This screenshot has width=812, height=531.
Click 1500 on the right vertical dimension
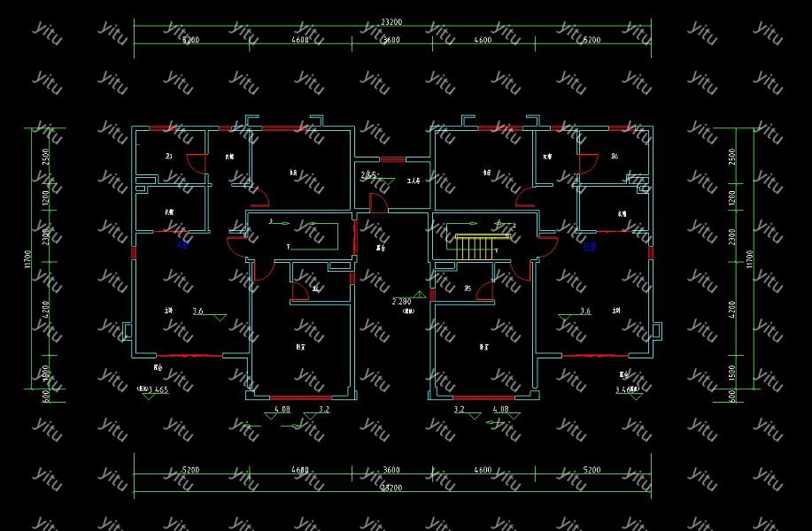731,373
